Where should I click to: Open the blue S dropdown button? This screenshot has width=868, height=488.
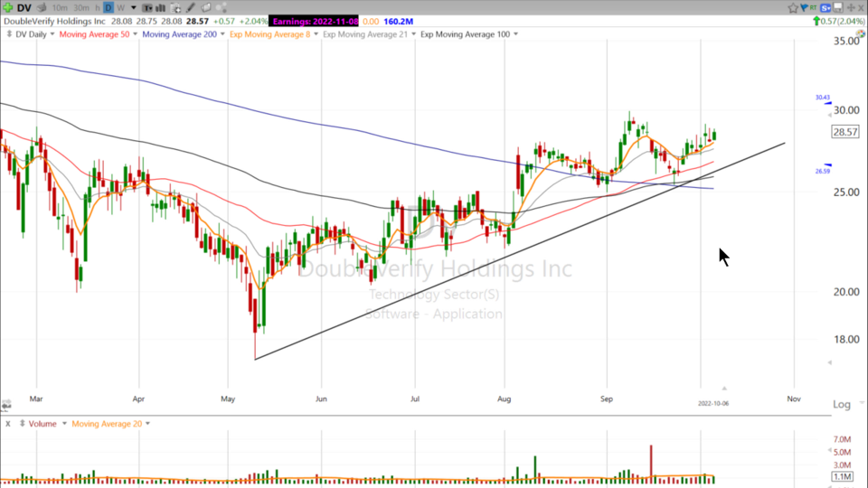coord(826,8)
